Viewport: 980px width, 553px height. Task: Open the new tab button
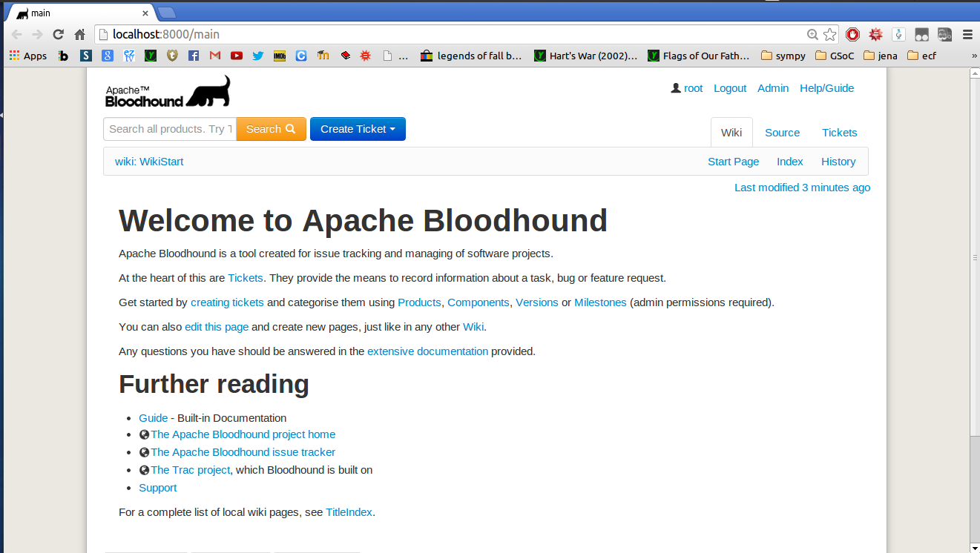click(167, 13)
